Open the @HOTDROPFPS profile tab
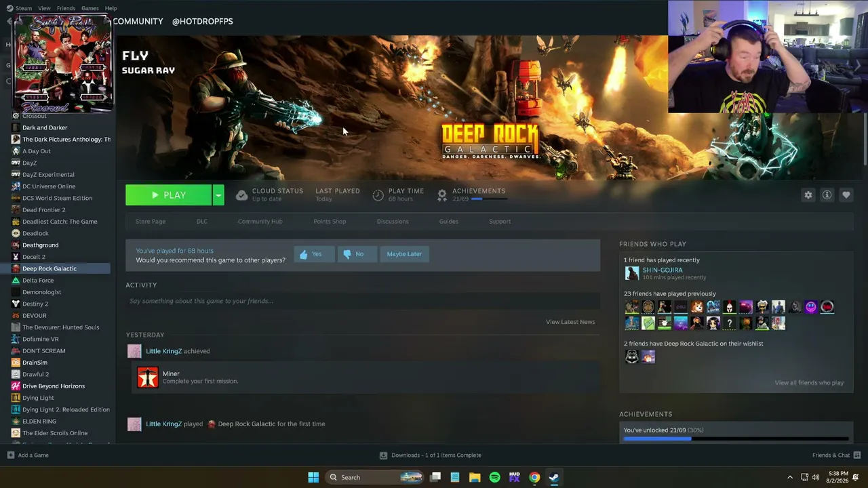Screen dimensions: 868x488 [203, 21]
